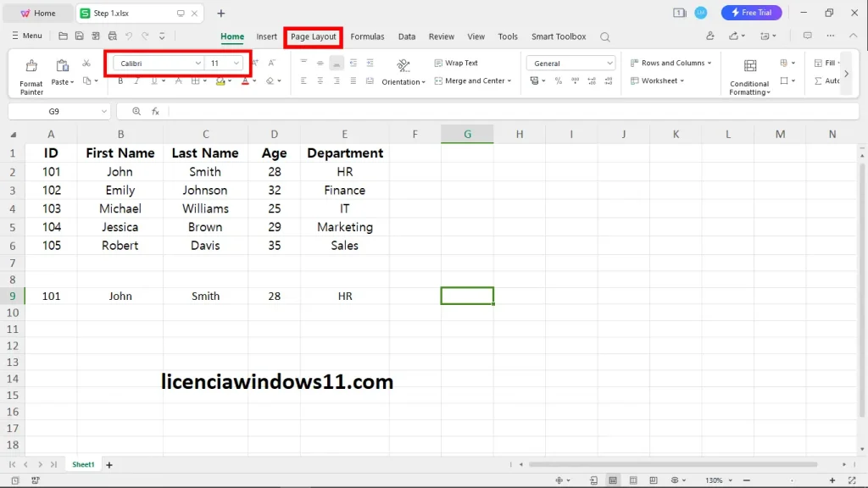The image size is (868, 488).
Task: Increase font size with the A+ icon
Action: click(255, 63)
